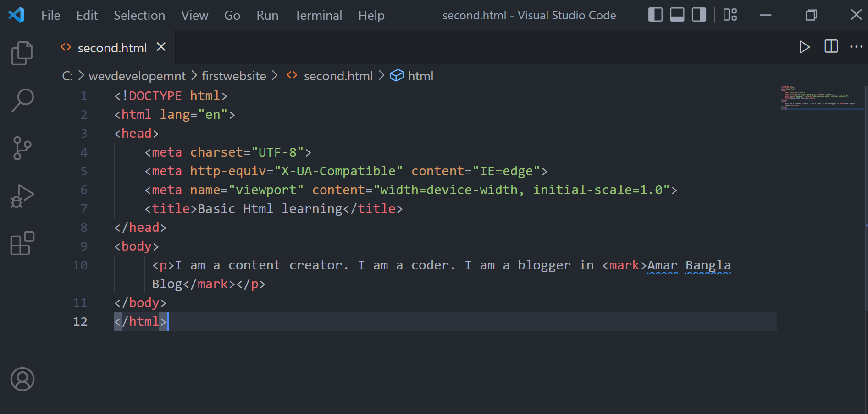868x414 pixels.
Task: Toggle the bottom panel visibility
Action: (677, 15)
